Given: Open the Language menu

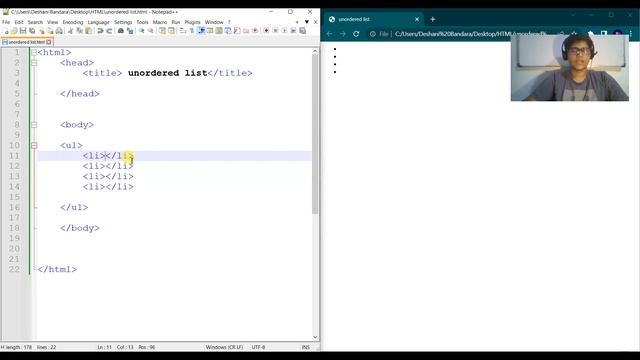Looking at the screenshot, I should click(99, 22).
